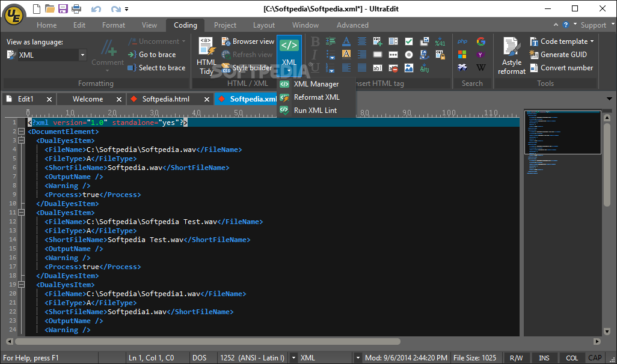Image resolution: width=617 pixels, height=364 pixels.
Task: Click the abl icon with red minus
Action: pyautogui.click(x=393, y=68)
